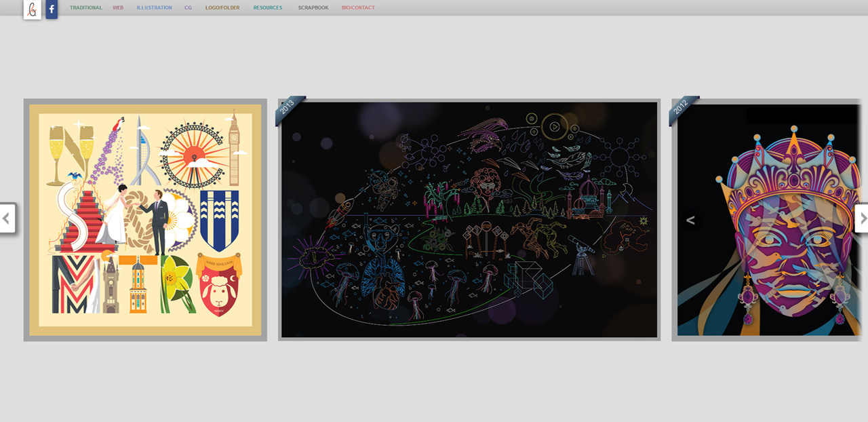
Task: Open the WEB menu item
Action: pyautogui.click(x=118, y=8)
